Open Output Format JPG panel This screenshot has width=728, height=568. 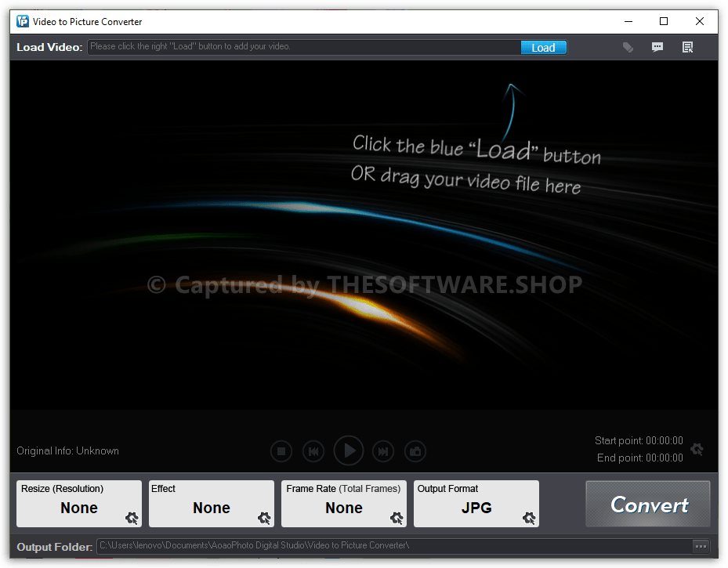[x=476, y=504]
